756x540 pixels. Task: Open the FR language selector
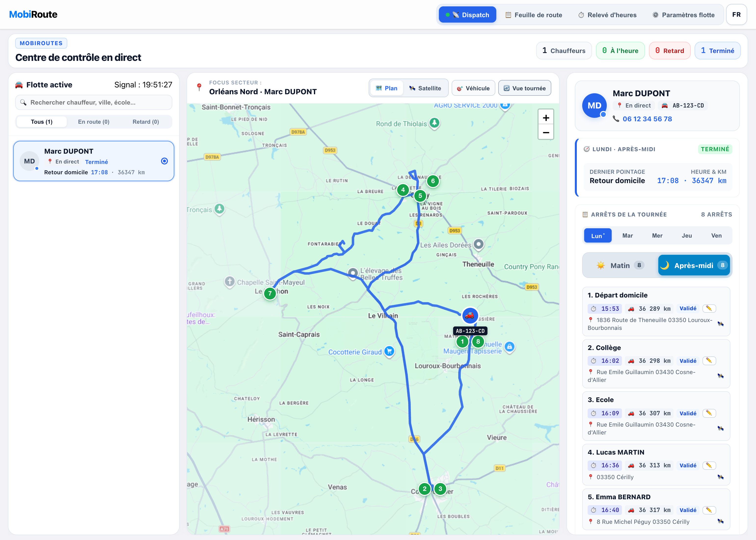[736, 15]
